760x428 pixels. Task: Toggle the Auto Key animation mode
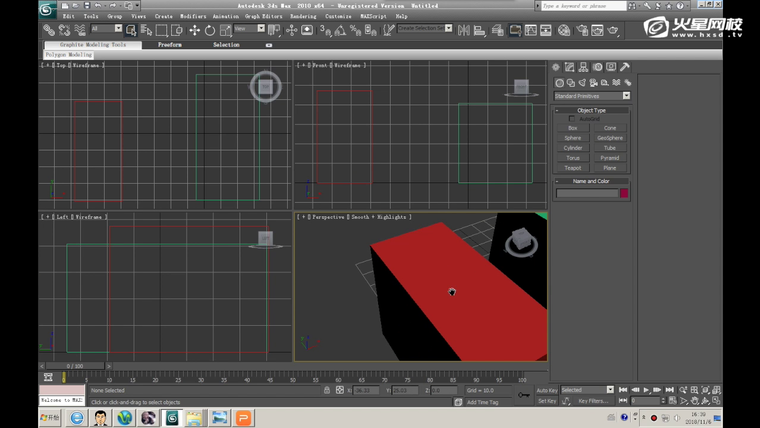pos(547,390)
